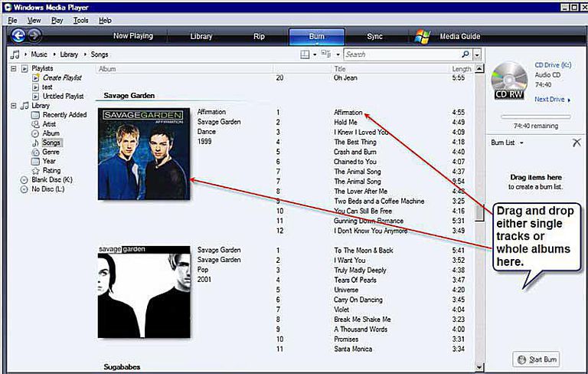Switch to the Sync tab
Image resolution: width=588 pixels, height=374 pixels.
click(374, 36)
